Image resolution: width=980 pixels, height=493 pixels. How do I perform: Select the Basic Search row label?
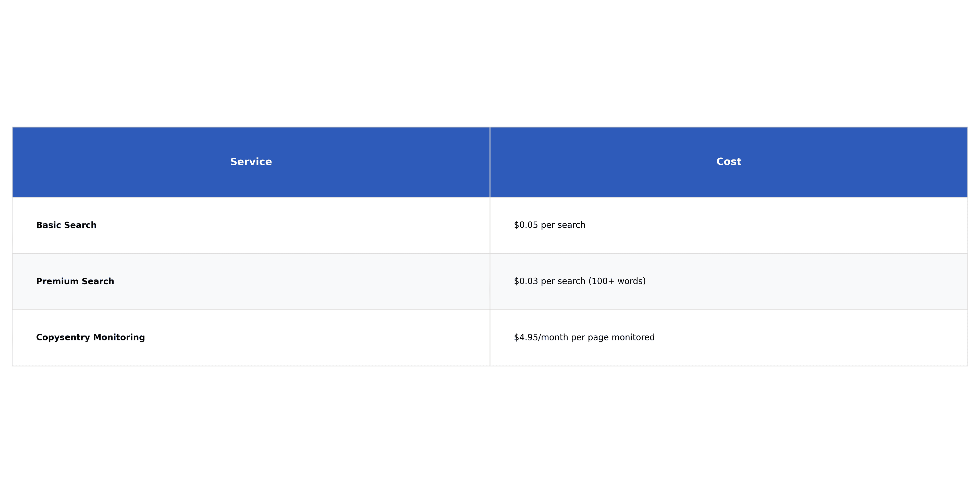click(66, 225)
